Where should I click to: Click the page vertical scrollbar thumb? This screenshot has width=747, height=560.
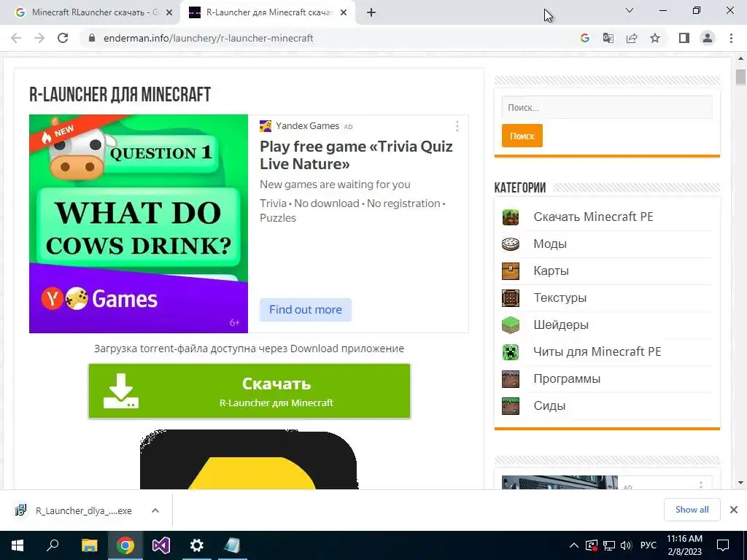tap(740, 77)
